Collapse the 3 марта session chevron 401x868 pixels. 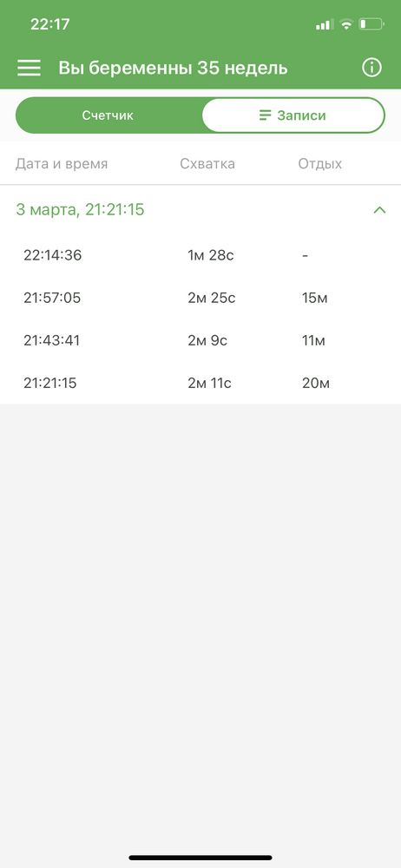[379, 210]
